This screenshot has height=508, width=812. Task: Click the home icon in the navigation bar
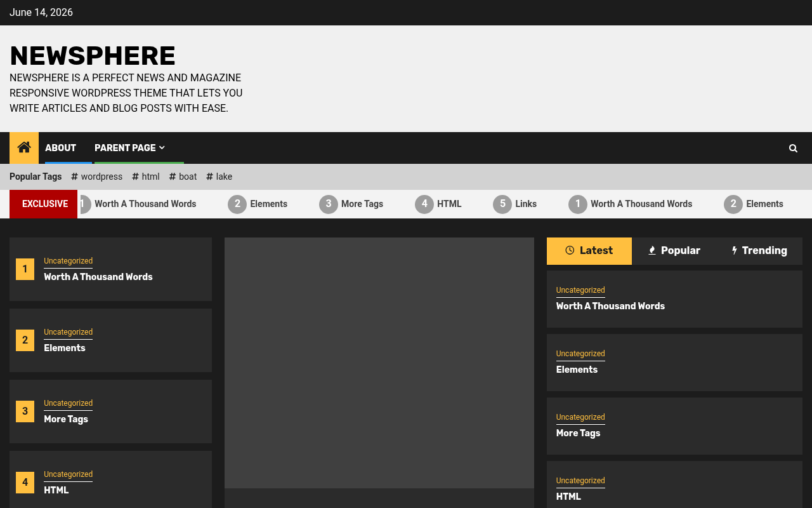click(24, 148)
